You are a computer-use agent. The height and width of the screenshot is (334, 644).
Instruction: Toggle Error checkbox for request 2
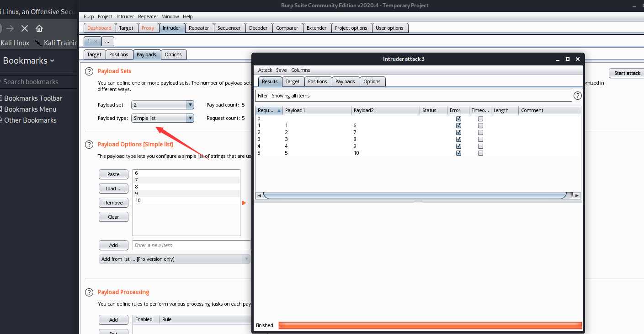(458, 132)
